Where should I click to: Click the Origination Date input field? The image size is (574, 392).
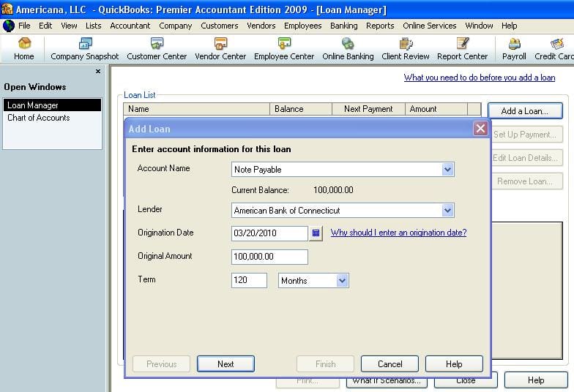click(x=269, y=233)
